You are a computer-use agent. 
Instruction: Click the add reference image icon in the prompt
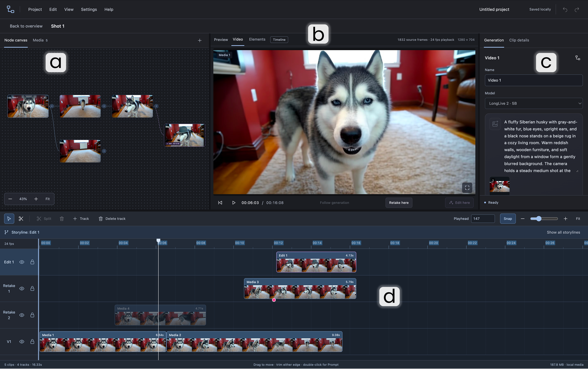[x=495, y=124]
